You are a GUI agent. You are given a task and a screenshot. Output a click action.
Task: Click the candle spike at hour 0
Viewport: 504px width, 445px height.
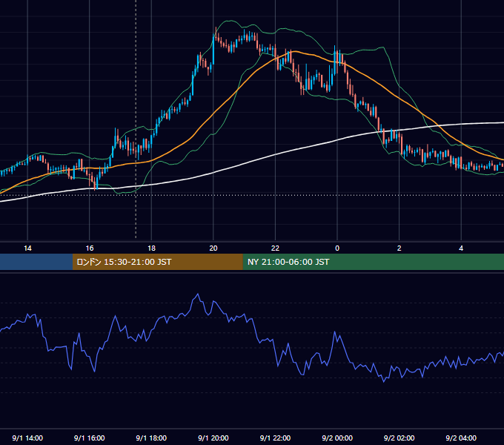[x=334, y=59]
